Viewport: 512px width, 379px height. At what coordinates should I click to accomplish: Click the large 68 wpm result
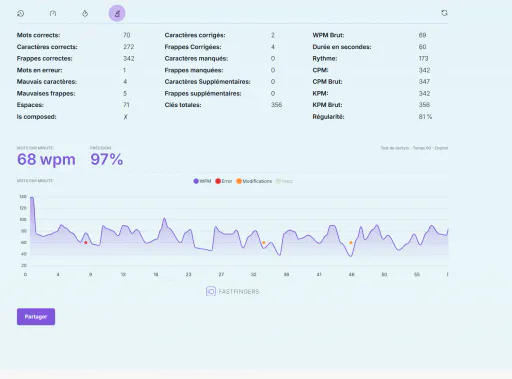point(46,159)
